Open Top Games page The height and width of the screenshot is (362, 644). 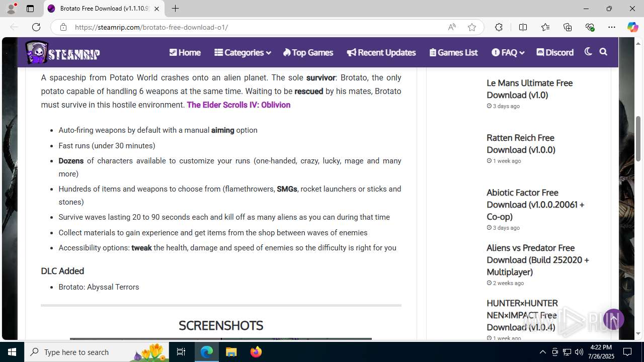[308, 52]
